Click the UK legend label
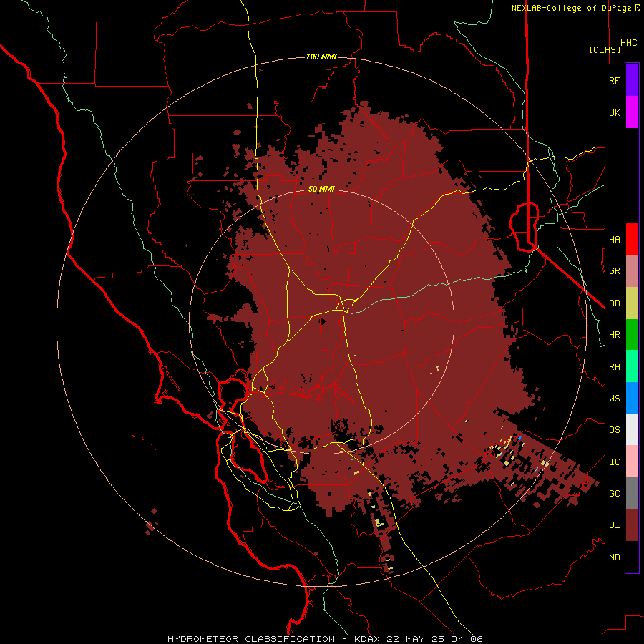The image size is (644, 644). coord(614,112)
